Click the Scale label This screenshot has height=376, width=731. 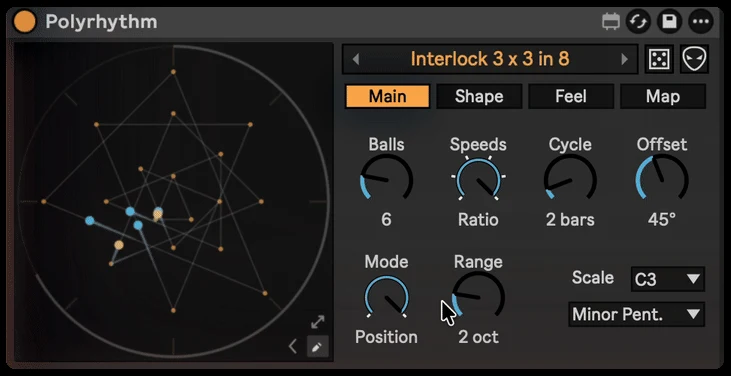point(593,278)
